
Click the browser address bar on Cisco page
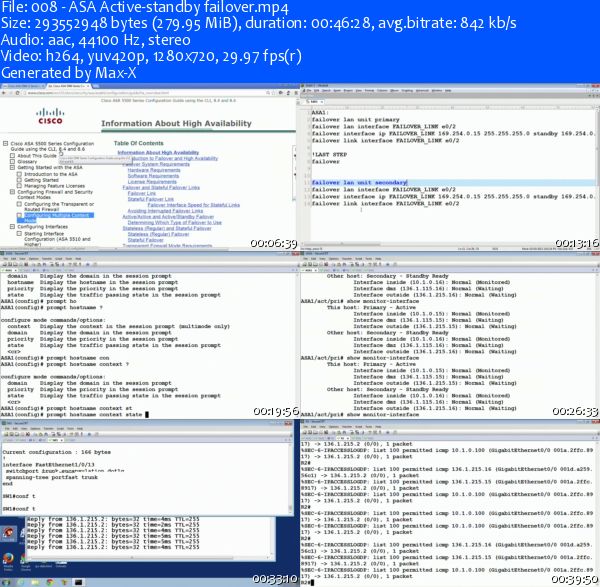145,93
